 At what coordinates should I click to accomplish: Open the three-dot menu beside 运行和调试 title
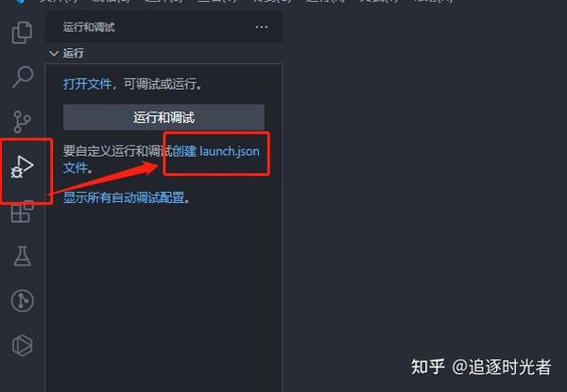pos(262,27)
